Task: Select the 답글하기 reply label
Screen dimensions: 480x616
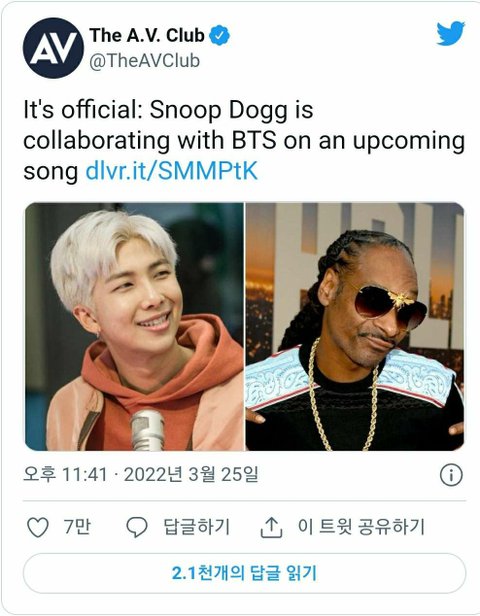Action: [x=196, y=526]
